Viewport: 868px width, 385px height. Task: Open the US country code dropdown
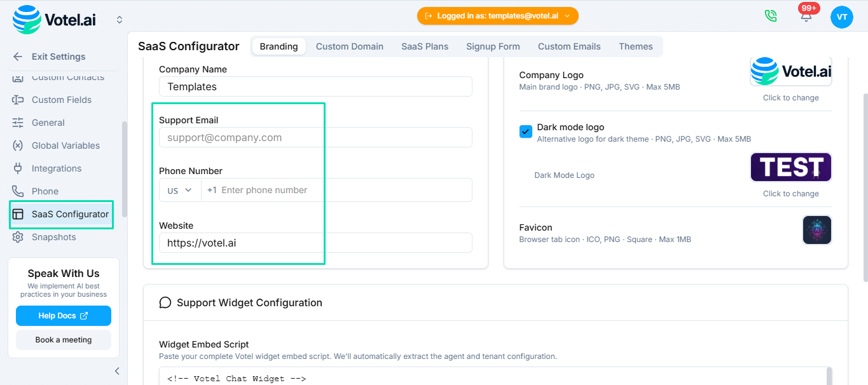click(180, 190)
